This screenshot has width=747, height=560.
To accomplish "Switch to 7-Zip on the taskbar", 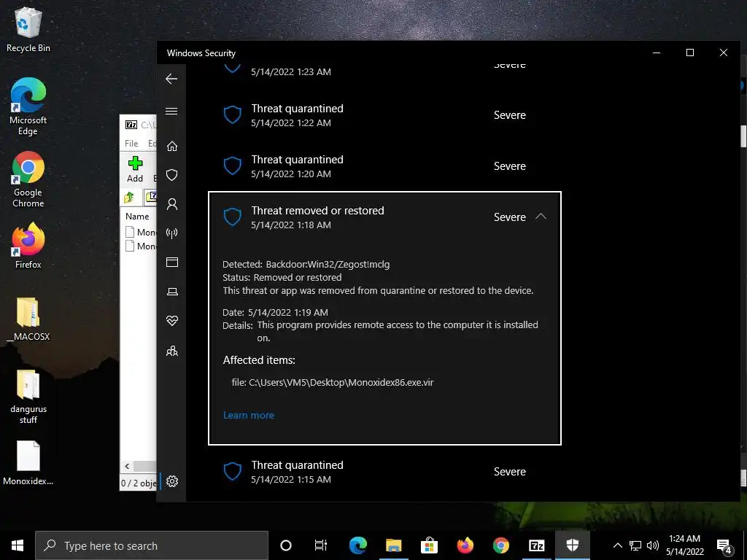I will [x=536, y=545].
